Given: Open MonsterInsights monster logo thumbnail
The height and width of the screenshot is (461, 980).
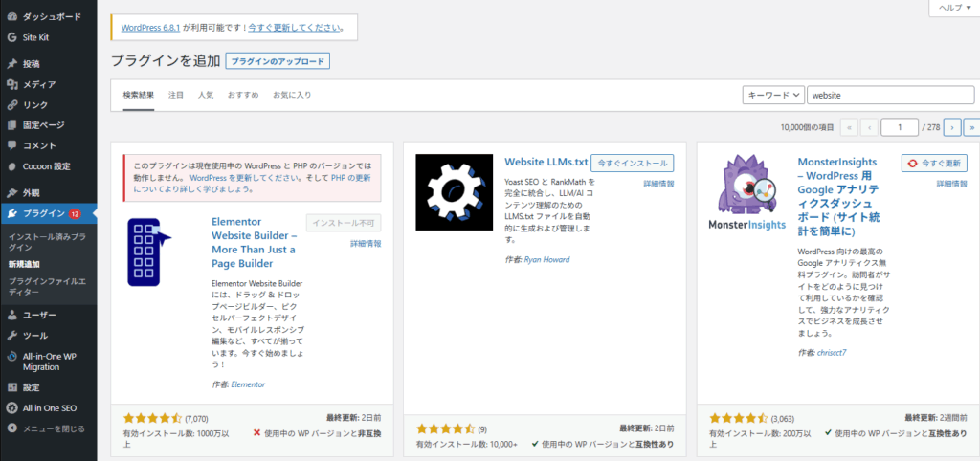Looking at the screenshot, I should tap(748, 192).
